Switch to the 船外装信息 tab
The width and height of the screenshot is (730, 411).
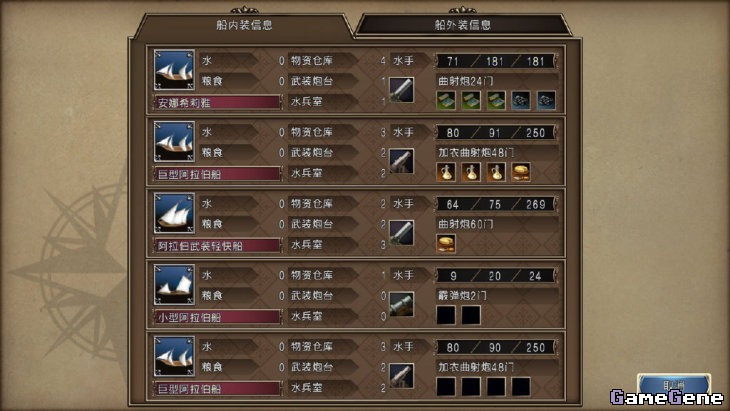pos(462,25)
